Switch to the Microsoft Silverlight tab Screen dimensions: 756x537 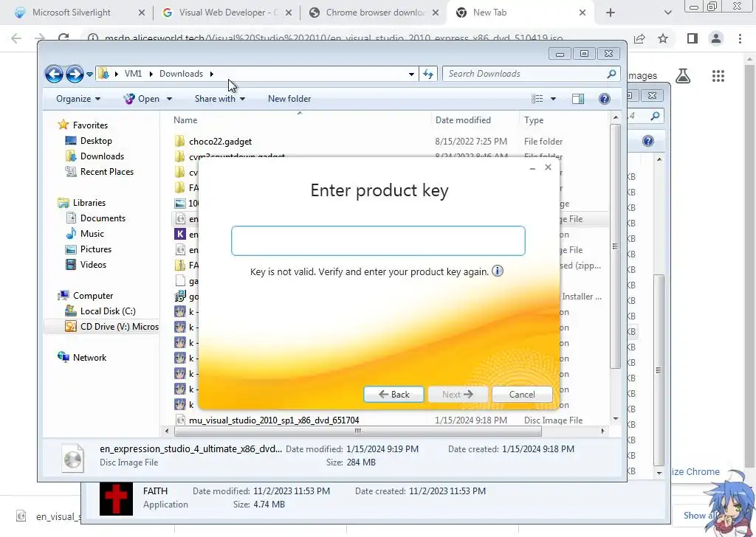pos(72,13)
